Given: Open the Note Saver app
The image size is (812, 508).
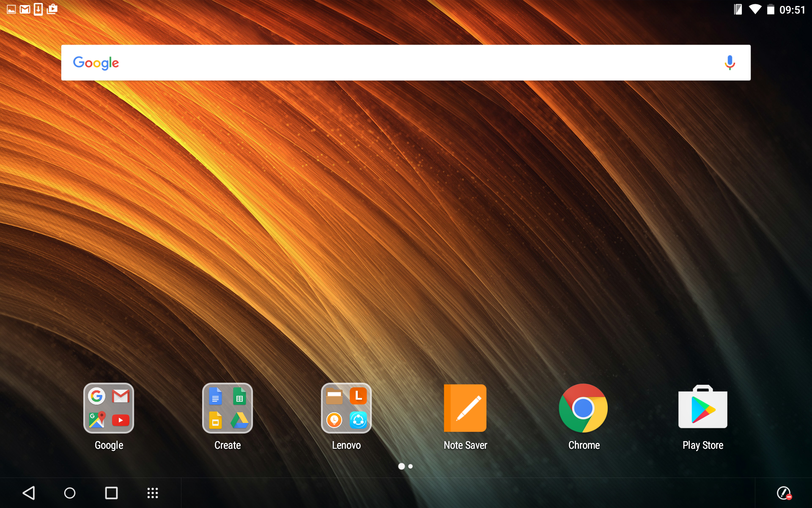Looking at the screenshot, I should 465,409.
